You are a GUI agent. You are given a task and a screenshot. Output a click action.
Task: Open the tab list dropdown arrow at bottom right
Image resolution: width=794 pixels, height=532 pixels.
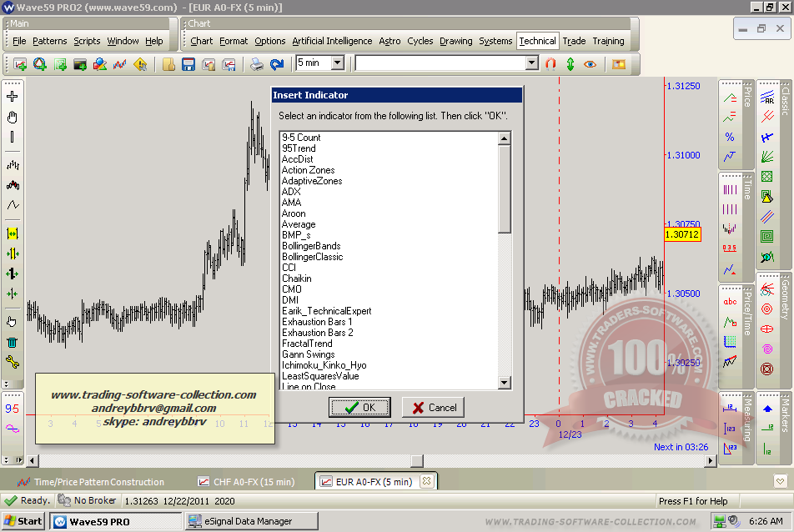click(779, 481)
